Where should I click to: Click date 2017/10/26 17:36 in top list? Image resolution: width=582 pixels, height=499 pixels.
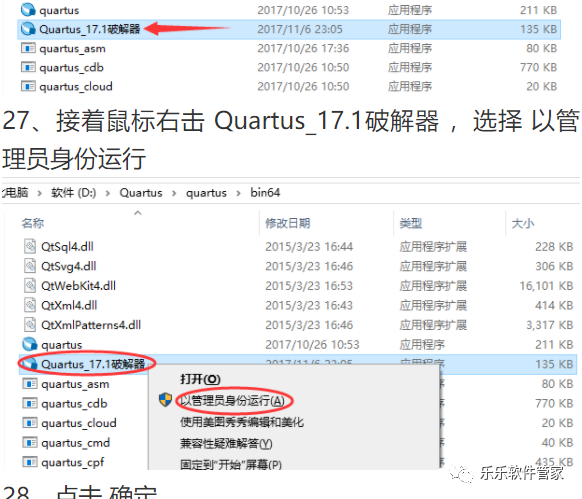pyautogui.click(x=303, y=48)
